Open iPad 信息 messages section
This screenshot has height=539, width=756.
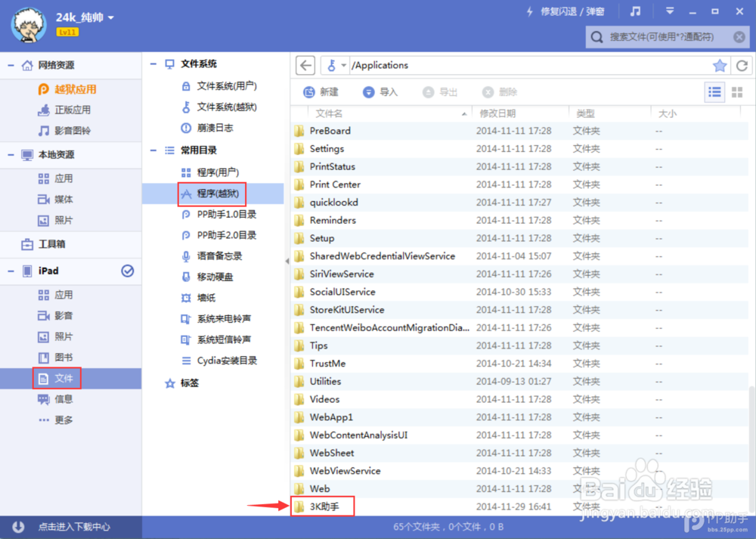click(56, 399)
